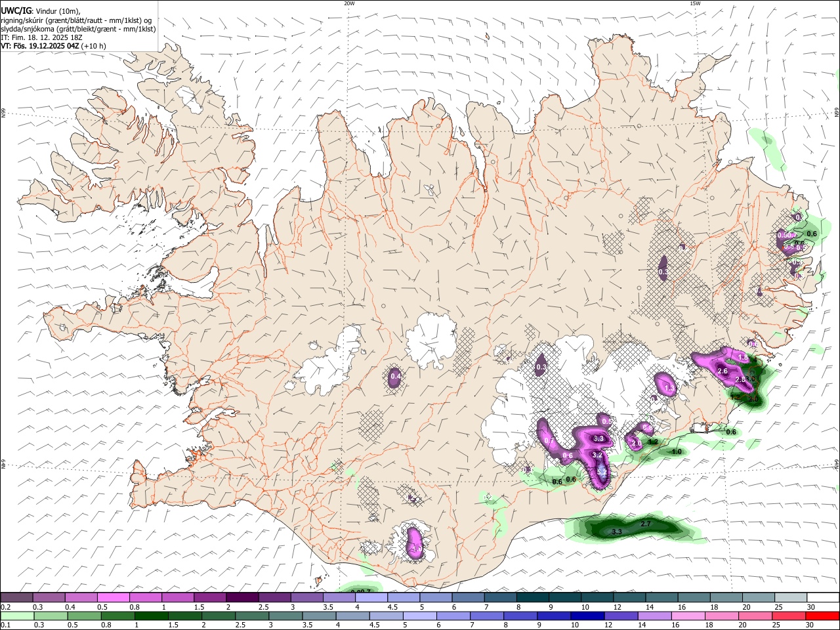The width and height of the screenshot is (840, 630).
Task: Click the '0.1' label on the rain scale
Action: (6, 625)
